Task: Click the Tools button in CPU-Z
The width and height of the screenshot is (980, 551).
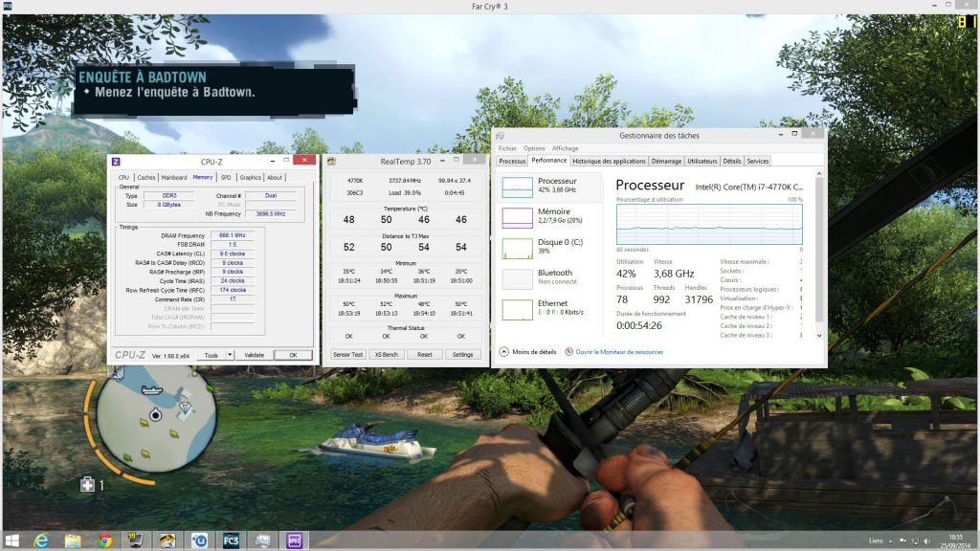Action: coord(212,355)
